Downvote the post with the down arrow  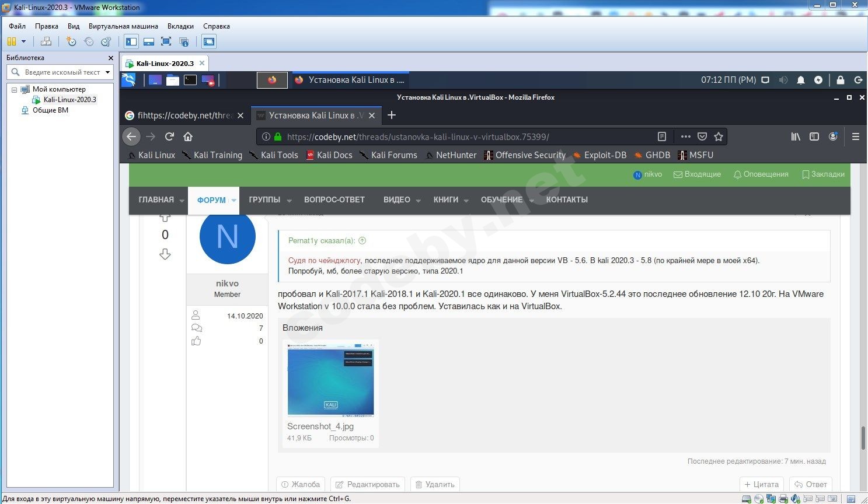[165, 254]
